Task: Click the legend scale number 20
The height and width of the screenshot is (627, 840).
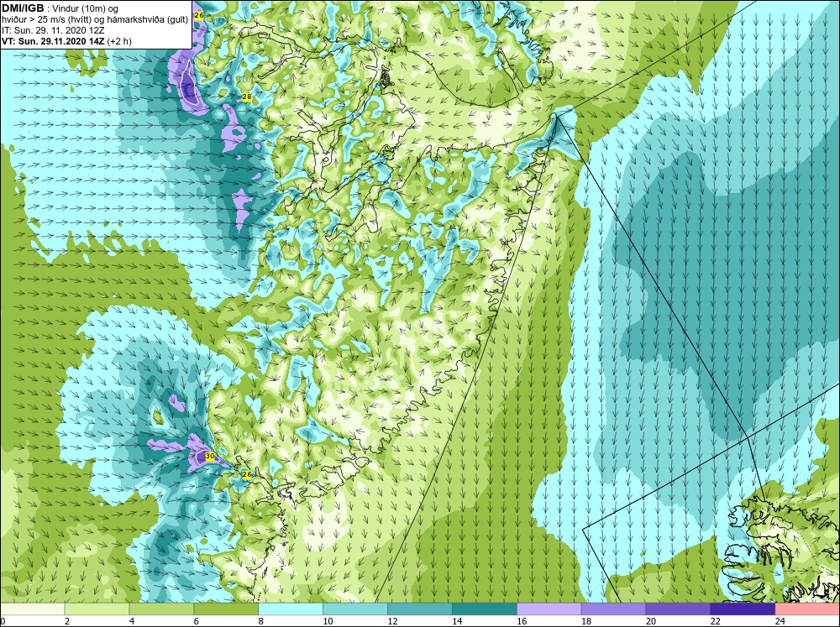Action: click(650, 621)
